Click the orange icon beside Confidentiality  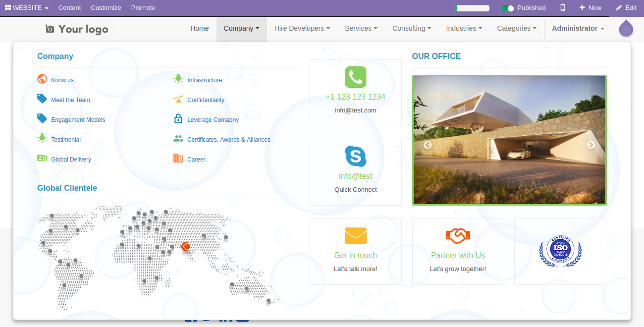pyautogui.click(x=178, y=99)
